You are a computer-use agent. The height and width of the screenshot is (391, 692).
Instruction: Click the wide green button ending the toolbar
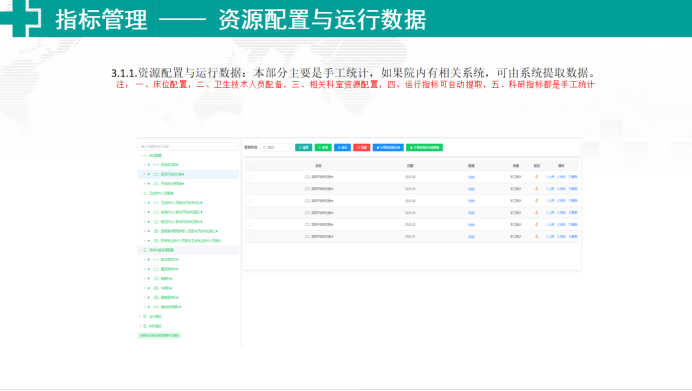(424, 147)
